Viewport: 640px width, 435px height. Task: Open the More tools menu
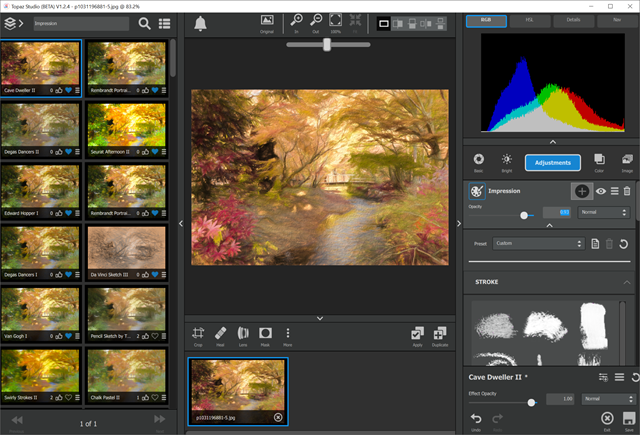[288, 337]
